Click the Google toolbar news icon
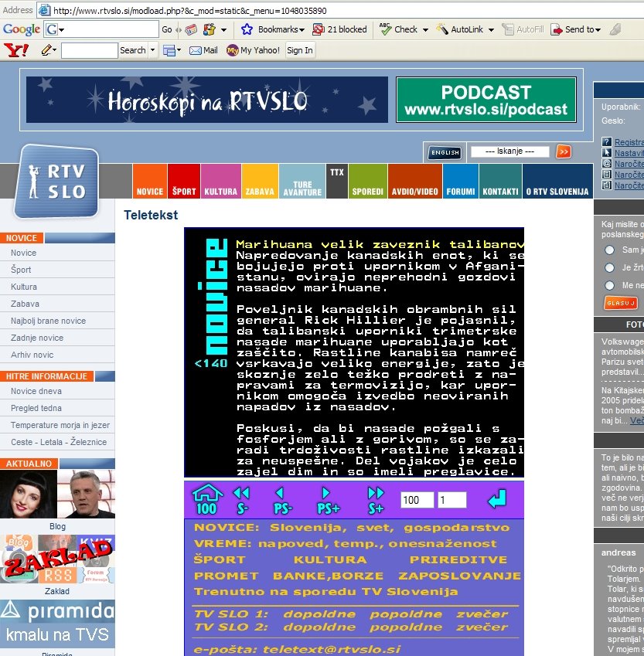 click(x=191, y=29)
